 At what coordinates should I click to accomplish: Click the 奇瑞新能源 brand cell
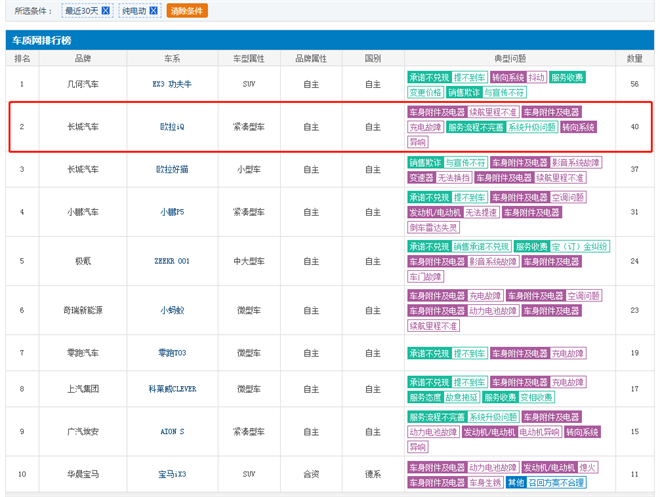pos(83,311)
